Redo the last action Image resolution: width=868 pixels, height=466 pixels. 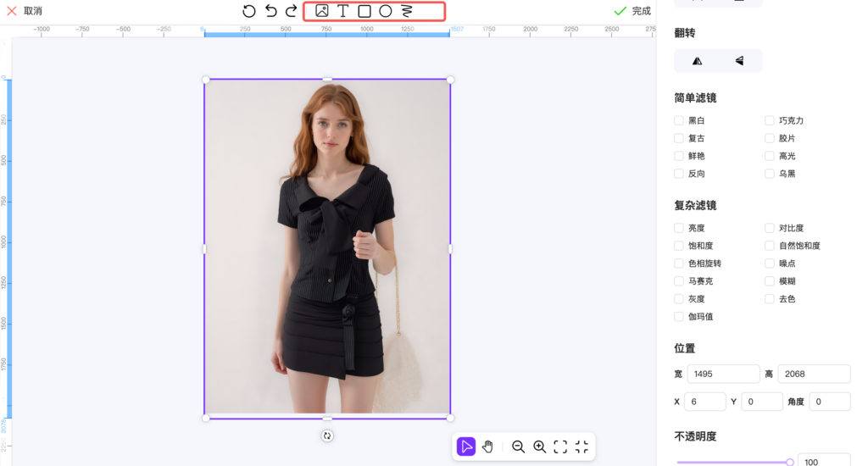tap(292, 11)
